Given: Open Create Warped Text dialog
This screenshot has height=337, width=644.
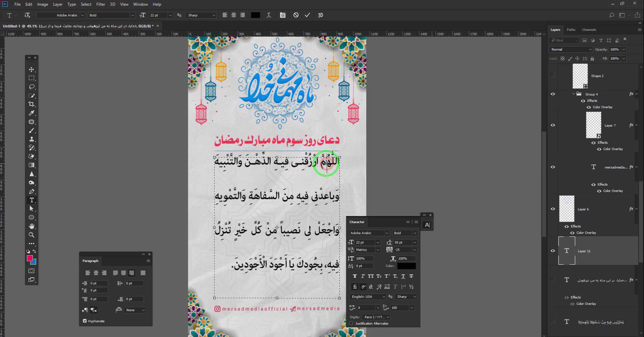Looking at the screenshot, I should click(269, 15).
